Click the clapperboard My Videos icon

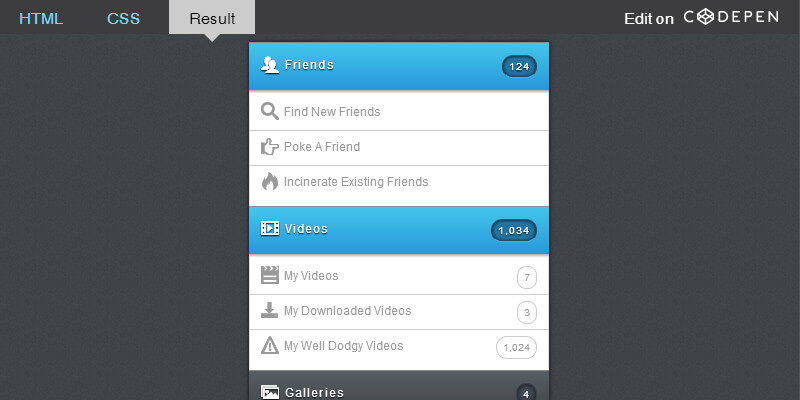pos(269,275)
